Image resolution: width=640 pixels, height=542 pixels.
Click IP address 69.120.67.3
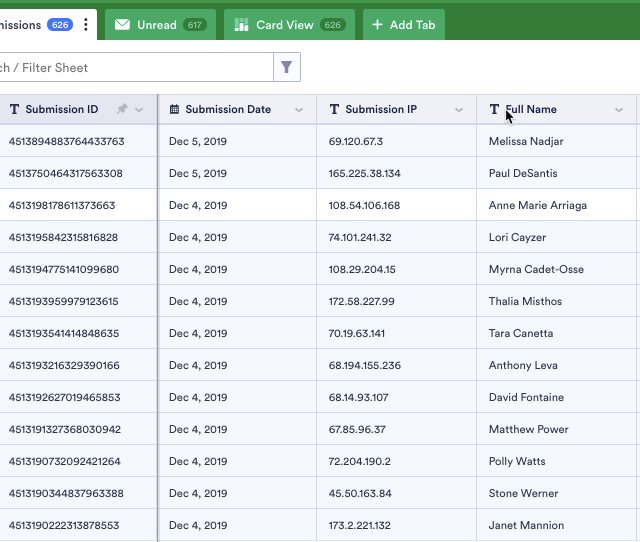356,141
